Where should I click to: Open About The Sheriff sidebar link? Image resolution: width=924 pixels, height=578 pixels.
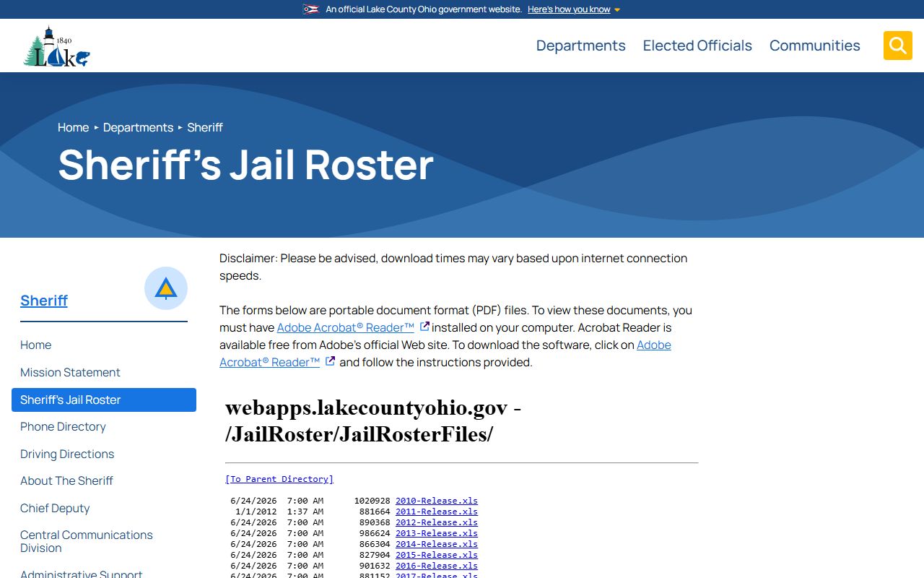pyautogui.click(x=104, y=481)
